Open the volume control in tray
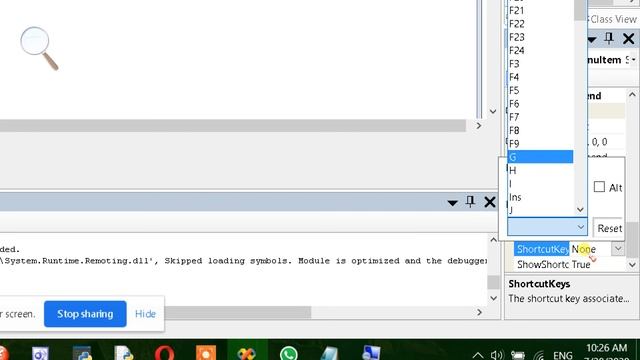 click(496, 355)
